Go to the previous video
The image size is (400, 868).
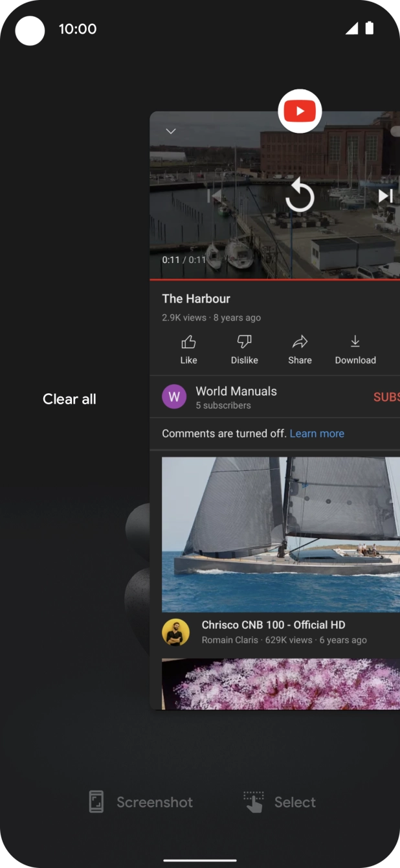pyautogui.click(x=215, y=196)
